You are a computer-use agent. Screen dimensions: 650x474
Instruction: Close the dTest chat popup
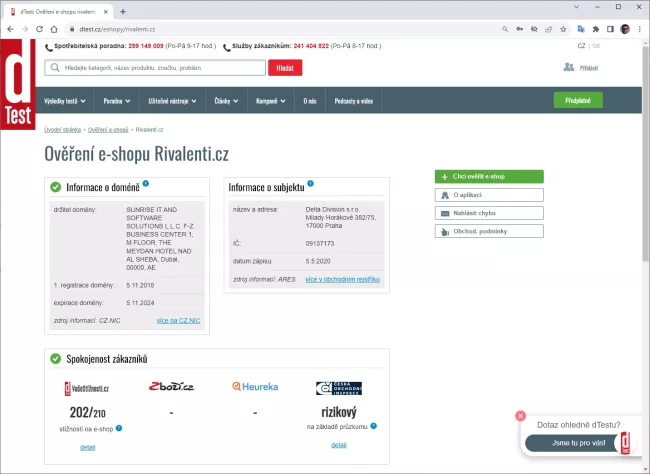click(520, 416)
